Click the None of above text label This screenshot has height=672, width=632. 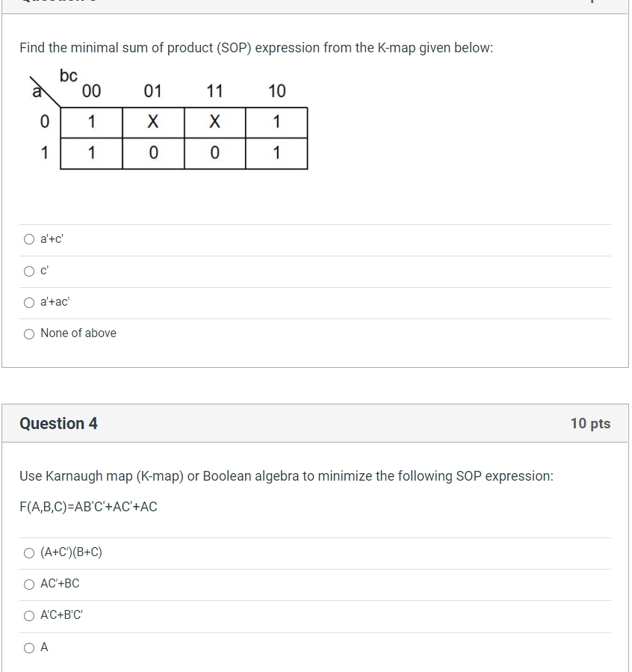click(78, 333)
